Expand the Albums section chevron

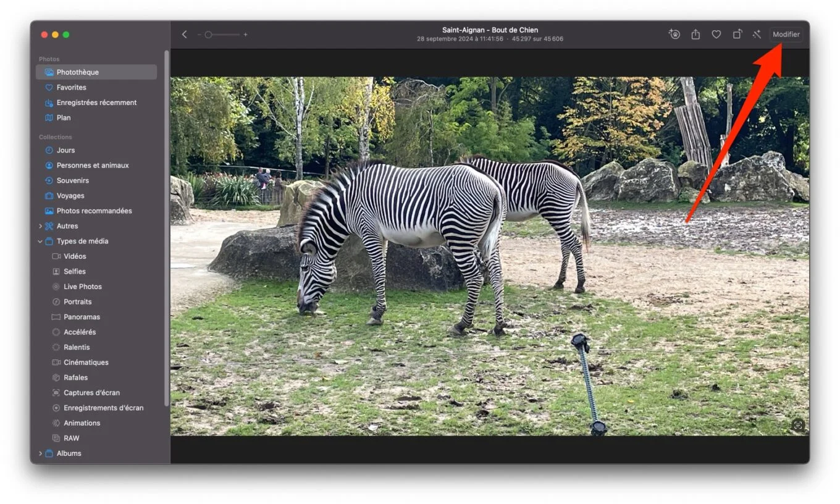tap(41, 453)
